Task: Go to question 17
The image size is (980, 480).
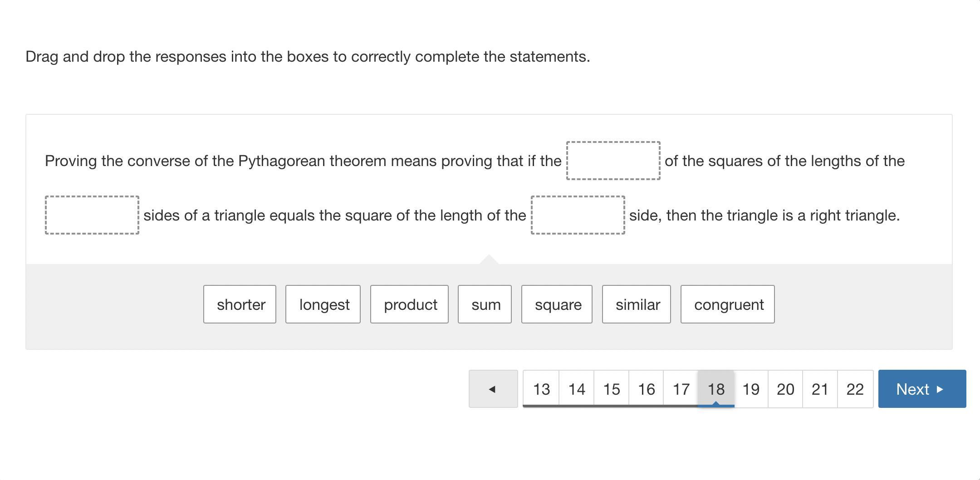Action: [681, 389]
